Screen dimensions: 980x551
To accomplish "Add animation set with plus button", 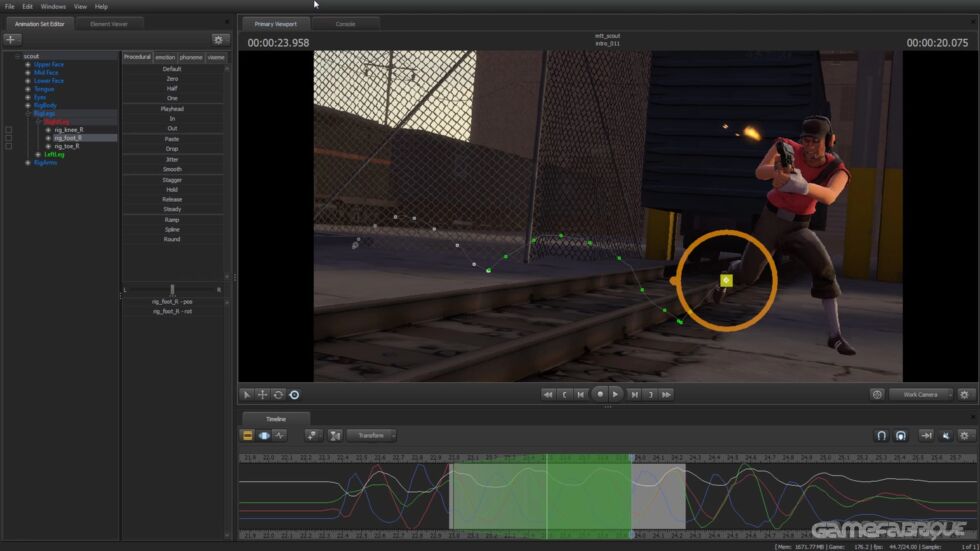I will pos(11,39).
